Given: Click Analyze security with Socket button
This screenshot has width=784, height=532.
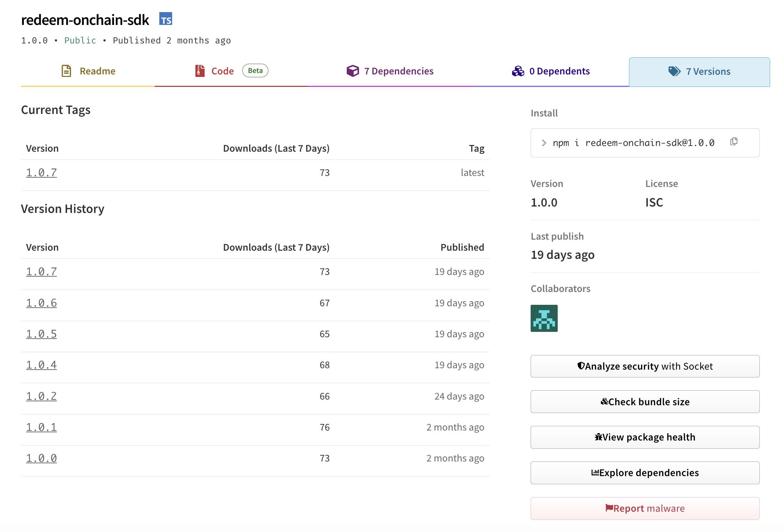Looking at the screenshot, I should [x=645, y=366].
